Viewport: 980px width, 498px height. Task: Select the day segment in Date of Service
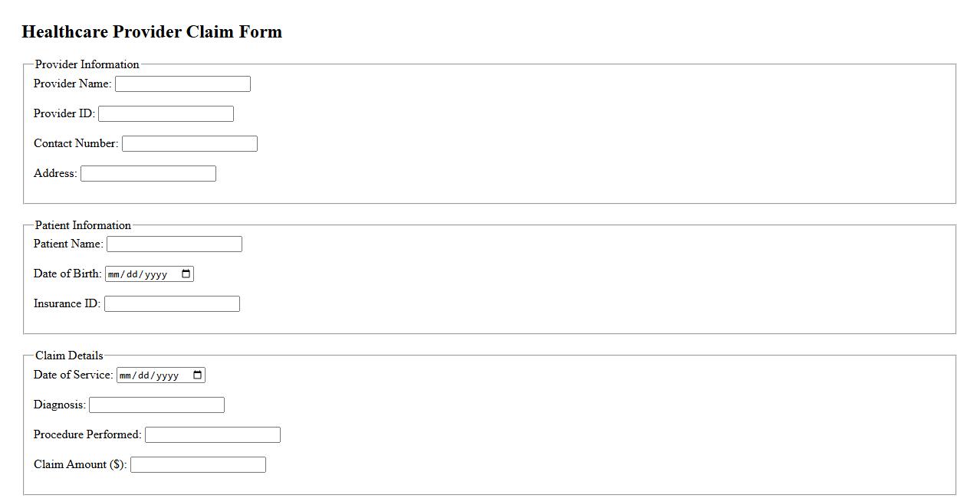pyautogui.click(x=144, y=375)
